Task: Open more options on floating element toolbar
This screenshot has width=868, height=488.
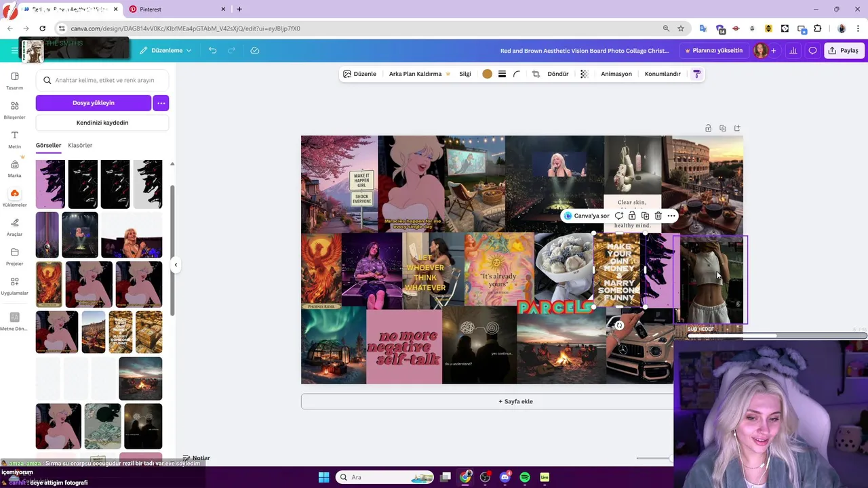Action: (x=671, y=216)
